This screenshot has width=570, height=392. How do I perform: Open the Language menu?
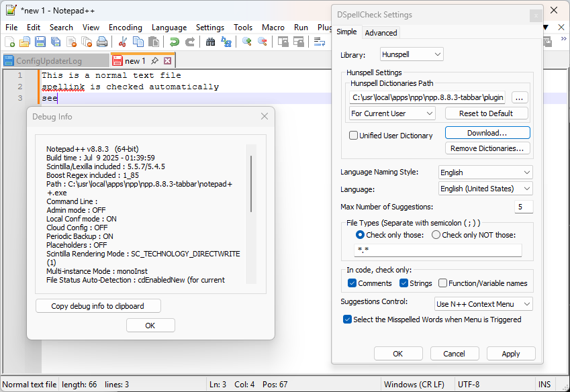click(169, 28)
